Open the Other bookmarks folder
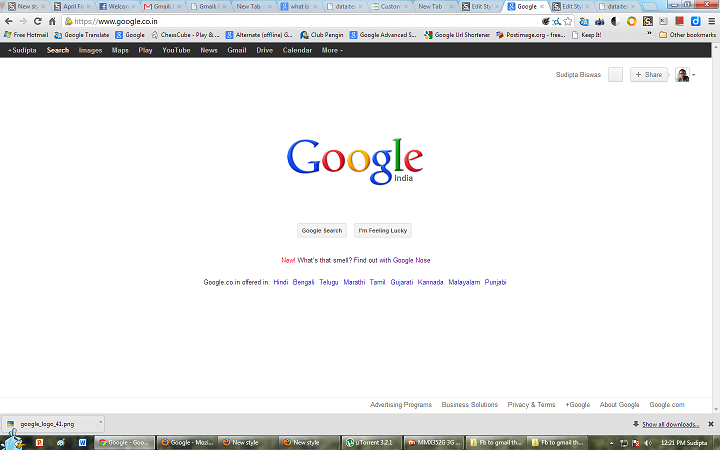The width and height of the screenshot is (720, 450). pos(687,34)
